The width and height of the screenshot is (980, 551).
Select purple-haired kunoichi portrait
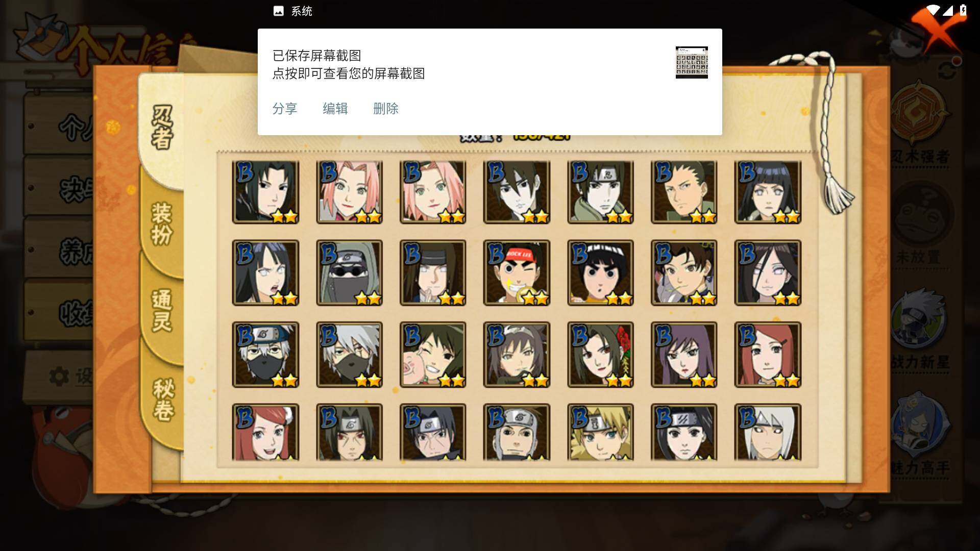coord(684,355)
